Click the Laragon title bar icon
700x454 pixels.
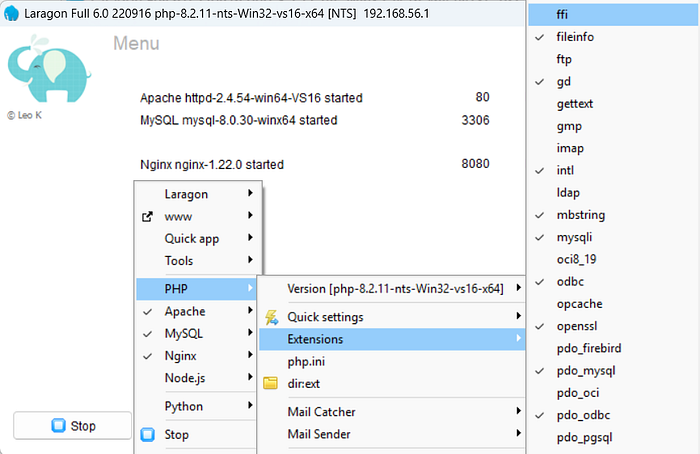(x=12, y=13)
